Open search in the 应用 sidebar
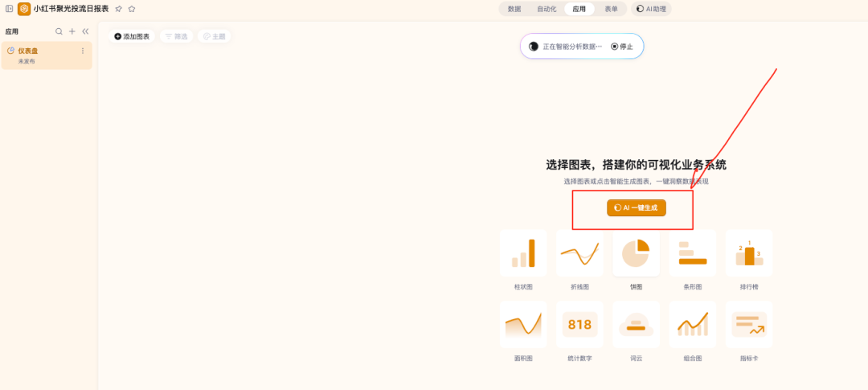This screenshot has width=868, height=390. [x=59, y=31]
